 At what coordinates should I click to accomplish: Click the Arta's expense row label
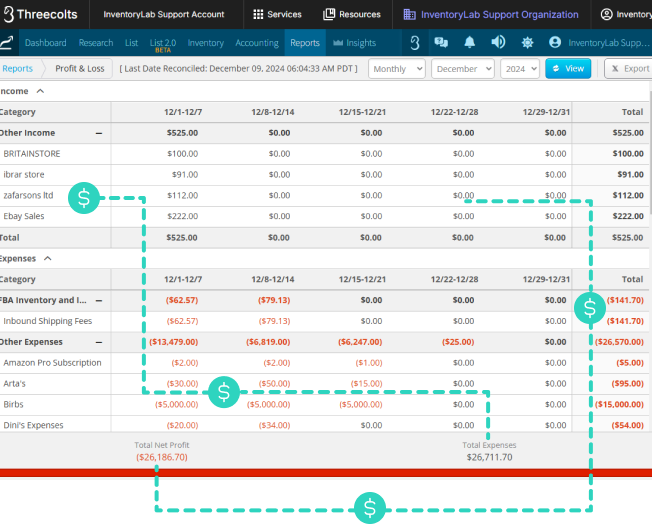point(15,383)
